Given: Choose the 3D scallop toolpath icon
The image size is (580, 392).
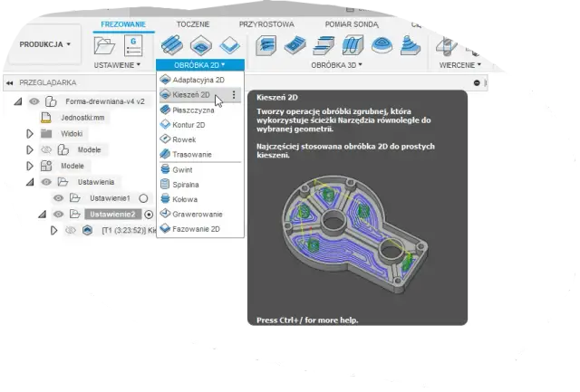Looking at the screenshot, I should pos(382,45).
